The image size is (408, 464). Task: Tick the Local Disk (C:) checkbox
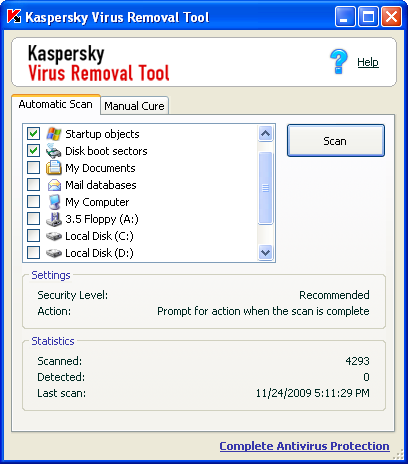(33, 236)
